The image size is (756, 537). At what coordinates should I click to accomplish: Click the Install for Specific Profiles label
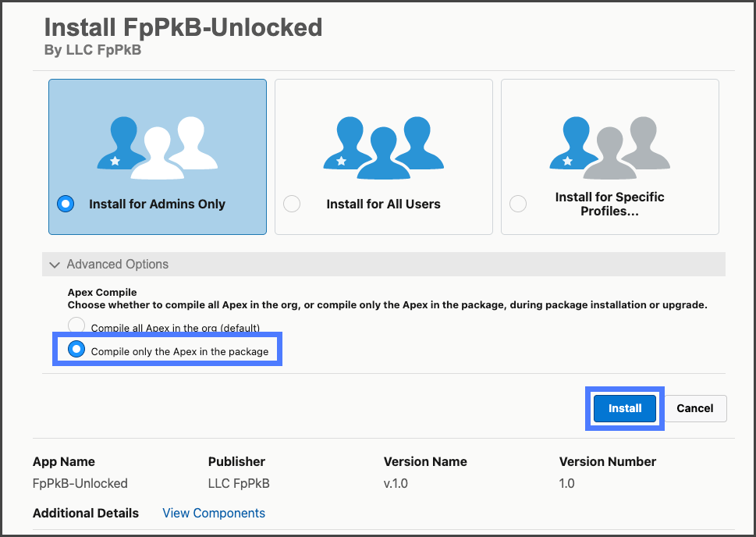point(609,204)
